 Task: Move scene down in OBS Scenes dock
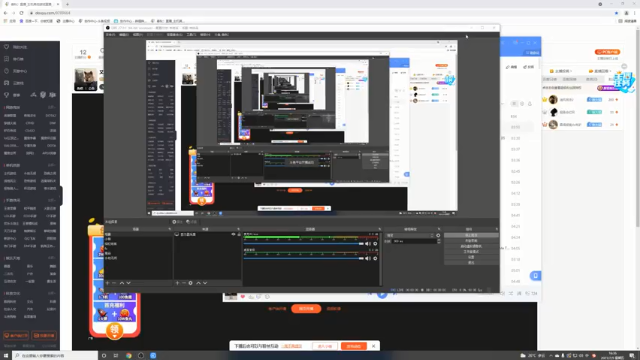pyautogui.click(x=128, y=283)
